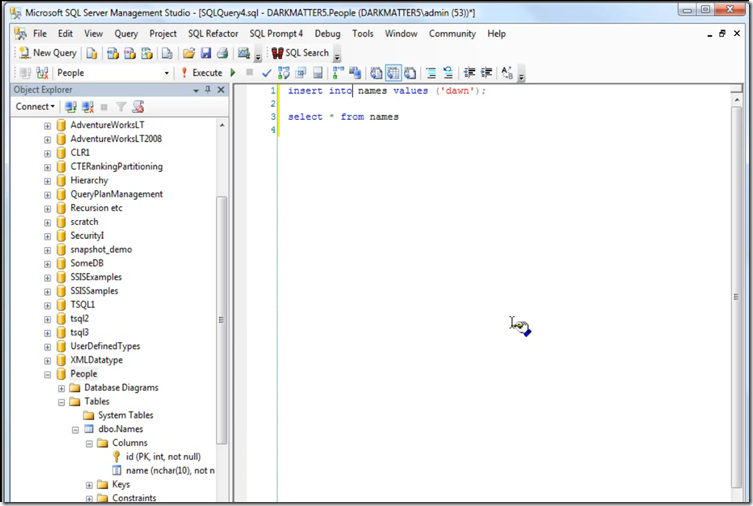This screenshot has width=753, height=506.
Task: Close the Object Explorer panel
Action: coord(221,90)
